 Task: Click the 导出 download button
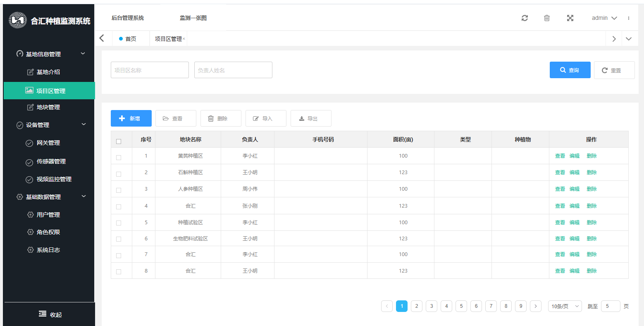click(x=311, y=118)
